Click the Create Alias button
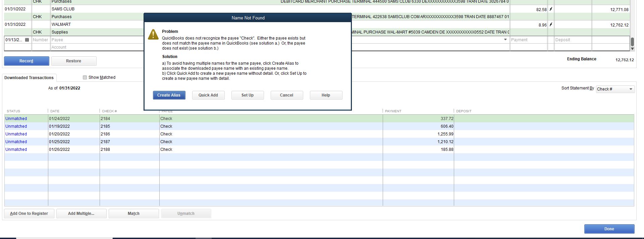 point(169,95)
